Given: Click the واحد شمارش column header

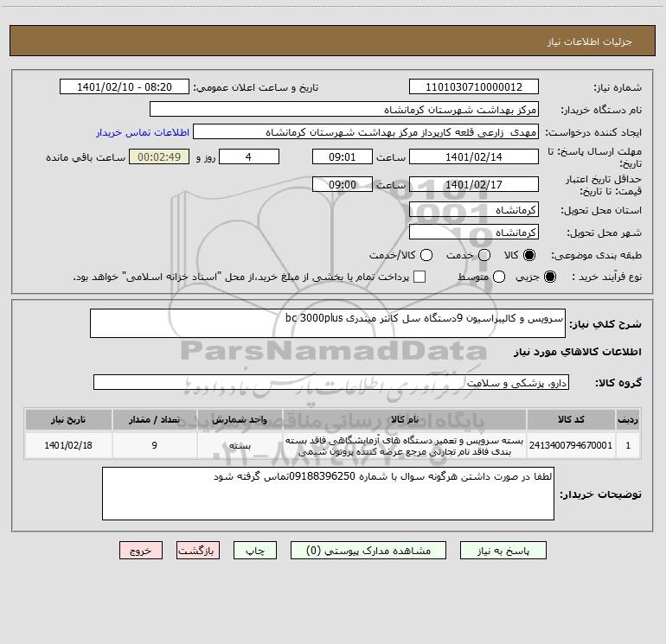Looking at the screenshot, I should 240,419.
